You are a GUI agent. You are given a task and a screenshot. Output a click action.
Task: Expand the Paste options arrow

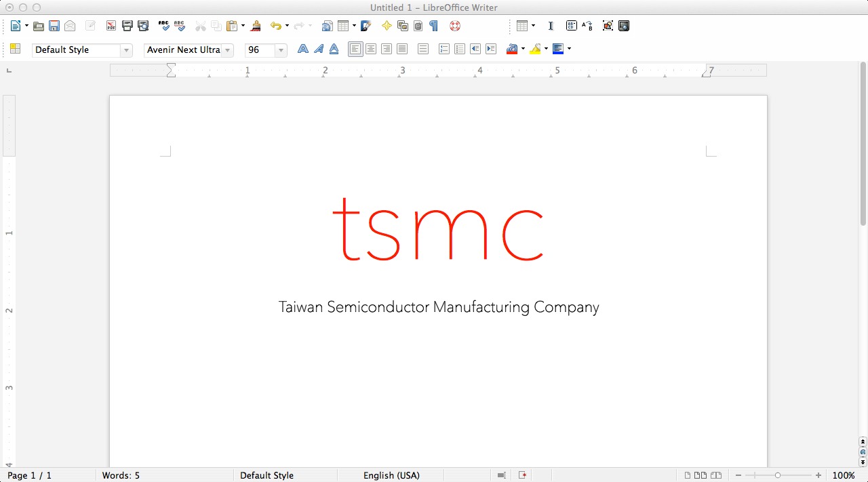pos(243,26)
